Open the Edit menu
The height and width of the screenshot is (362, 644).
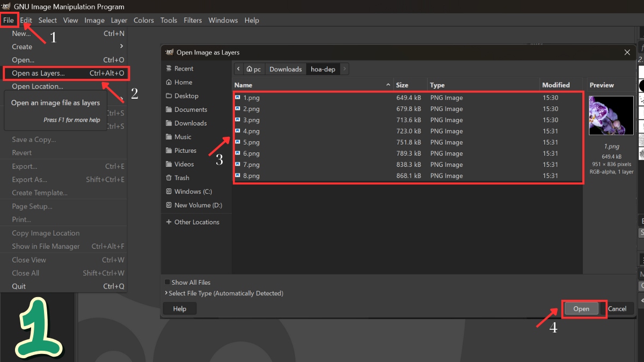[26, 20]
